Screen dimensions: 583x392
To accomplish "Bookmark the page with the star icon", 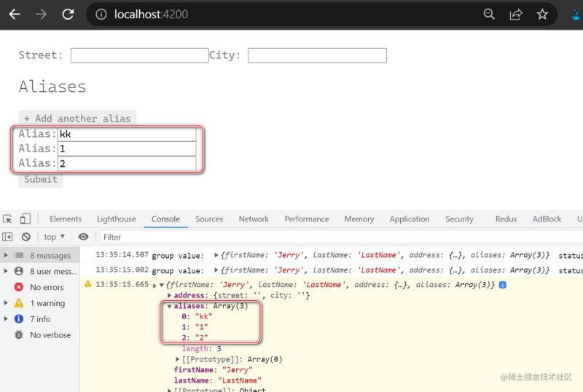I will (542, 14).
